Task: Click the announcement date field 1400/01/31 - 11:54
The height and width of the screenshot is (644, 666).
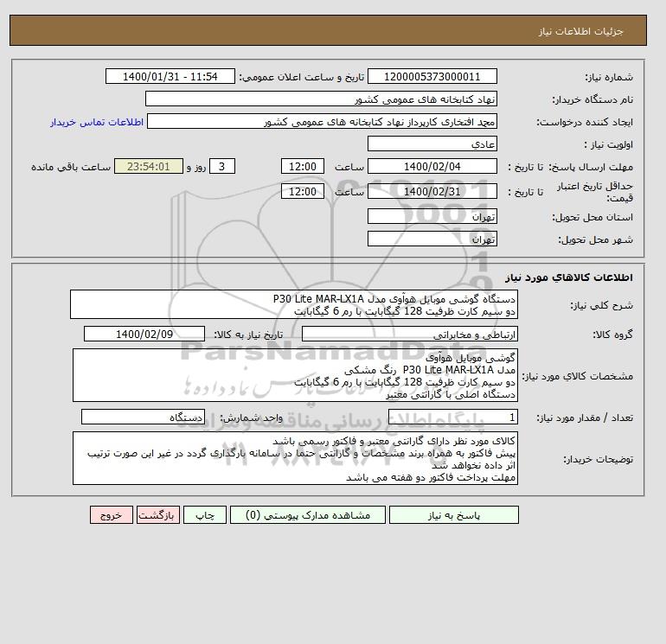Action: (170, 76)
